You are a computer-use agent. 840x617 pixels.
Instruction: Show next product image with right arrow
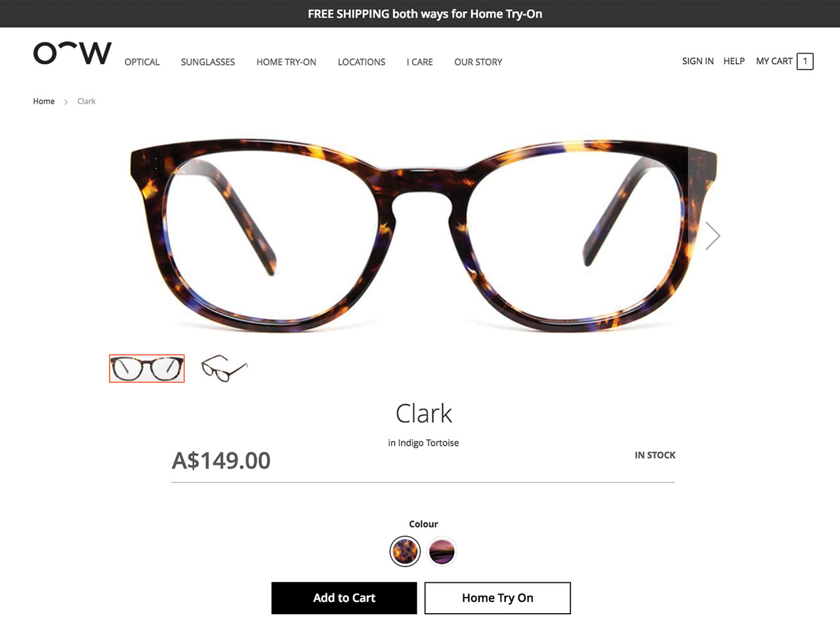coord(713,236)
